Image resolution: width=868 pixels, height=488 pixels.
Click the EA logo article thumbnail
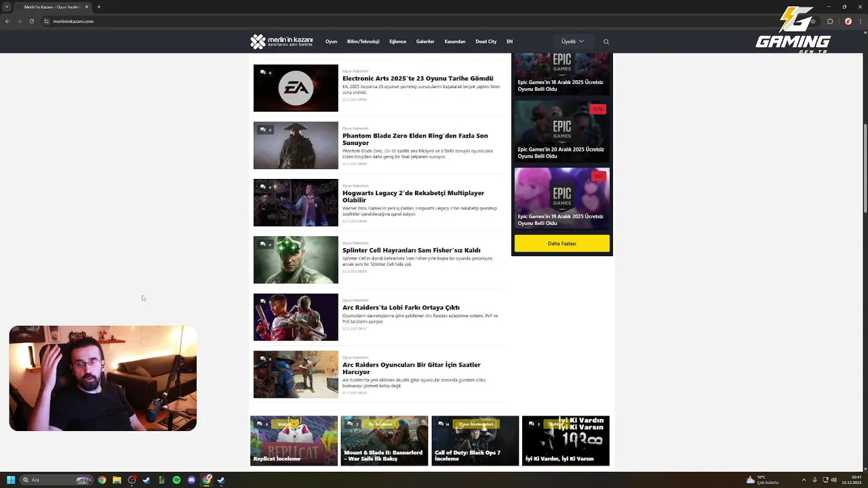click(x=296, y=88)
